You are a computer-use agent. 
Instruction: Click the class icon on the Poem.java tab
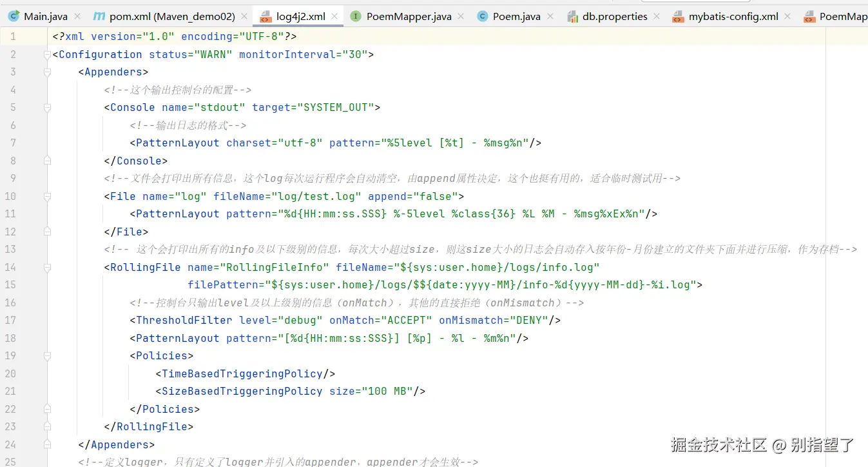483,16
